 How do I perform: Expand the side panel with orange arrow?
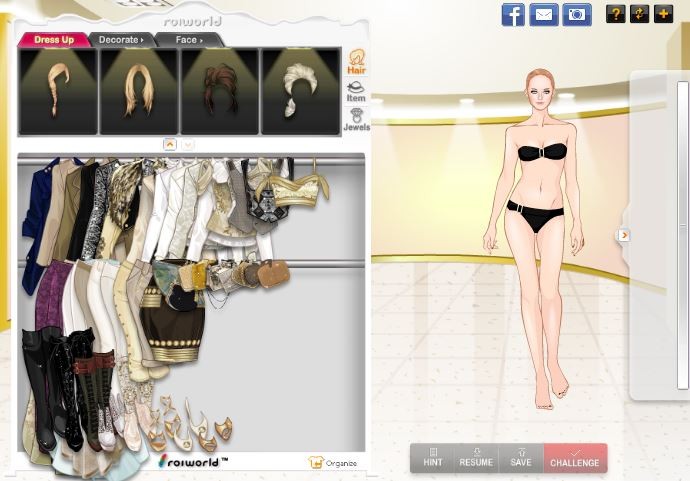[624, 235]
